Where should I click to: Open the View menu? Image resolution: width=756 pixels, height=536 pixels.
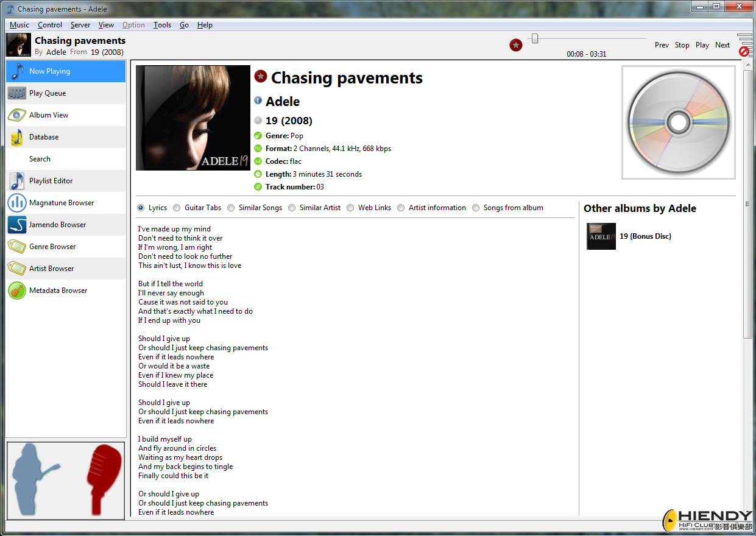pos(106,25)
